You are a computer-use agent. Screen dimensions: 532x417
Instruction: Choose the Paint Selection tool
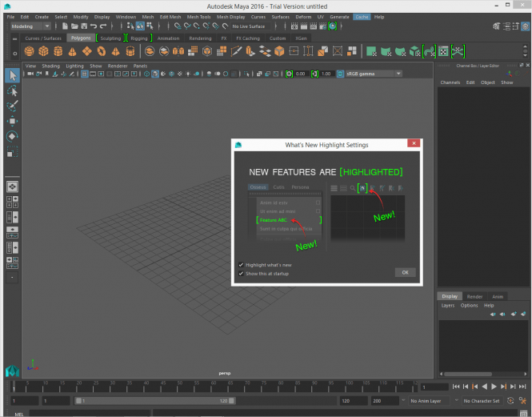[x=13, y=106]
